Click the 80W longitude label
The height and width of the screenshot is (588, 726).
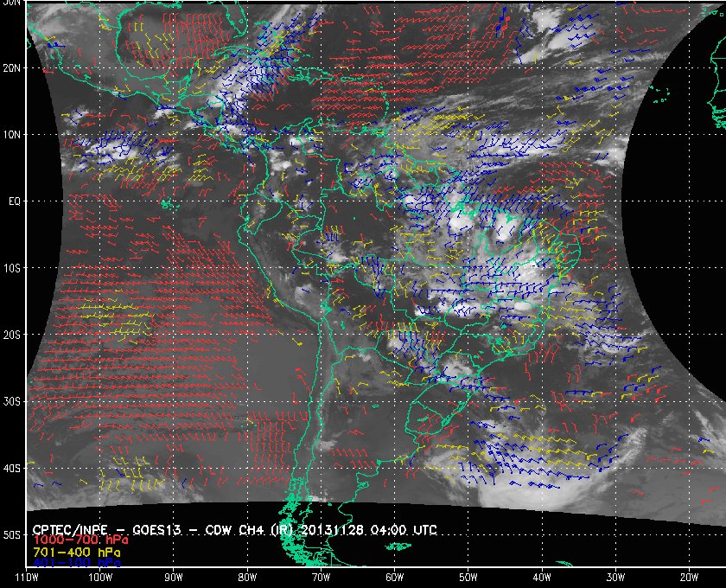pos(247,578)
